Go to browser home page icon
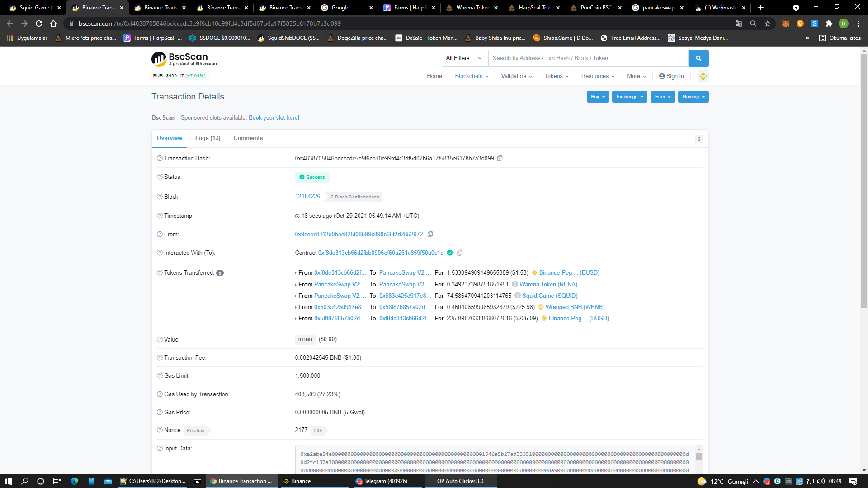 [53, 23]
